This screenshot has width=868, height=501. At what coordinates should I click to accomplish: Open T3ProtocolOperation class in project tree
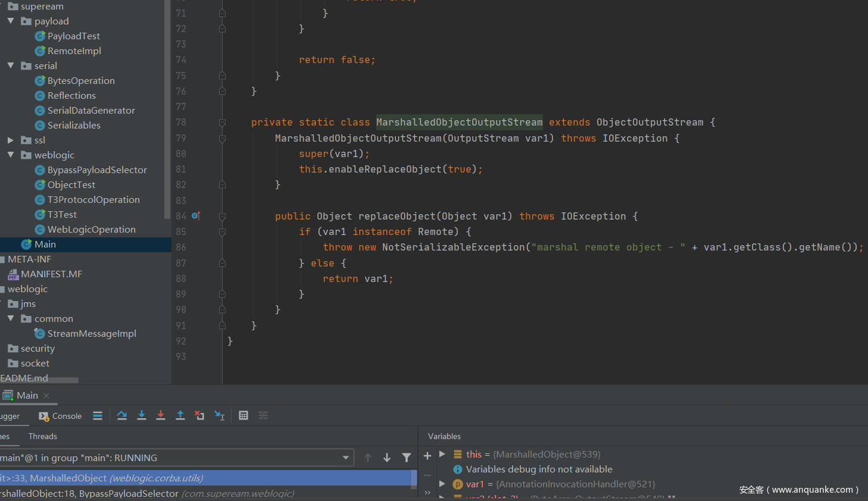(x=93, y=199)
